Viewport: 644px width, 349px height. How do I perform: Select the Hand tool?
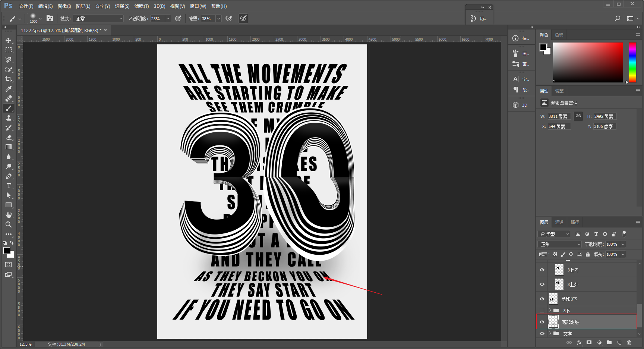coord(8,215)
